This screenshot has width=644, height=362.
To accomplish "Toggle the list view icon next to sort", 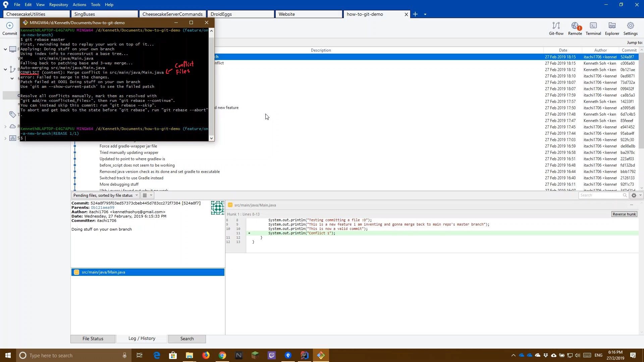I will pos(145,195).
